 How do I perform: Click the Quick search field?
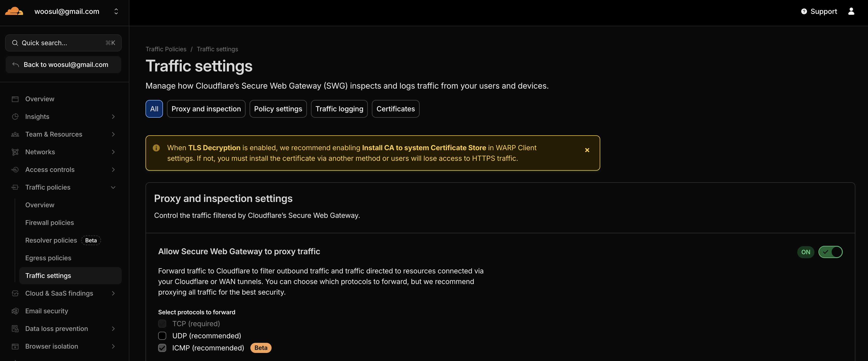coord(63,43)
